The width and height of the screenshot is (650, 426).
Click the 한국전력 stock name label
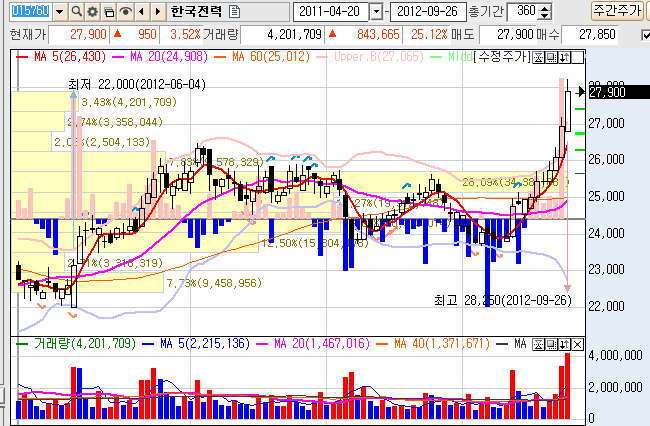point(196,11)
